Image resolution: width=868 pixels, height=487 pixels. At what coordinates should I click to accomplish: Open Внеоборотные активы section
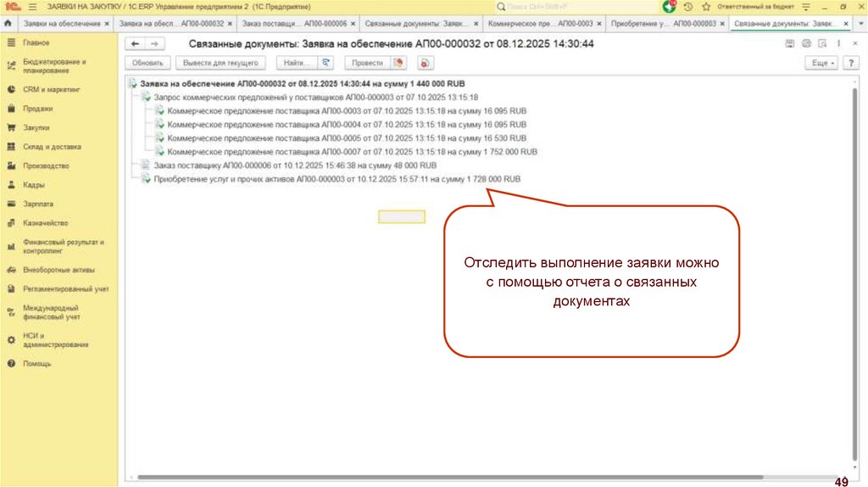(x=58, y=270)
